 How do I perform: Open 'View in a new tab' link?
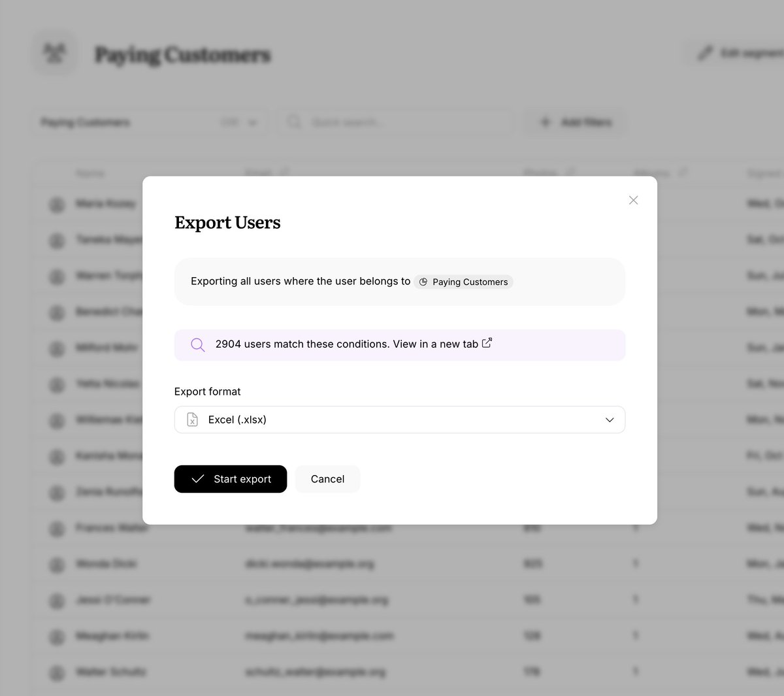click(x=436, y=344)
